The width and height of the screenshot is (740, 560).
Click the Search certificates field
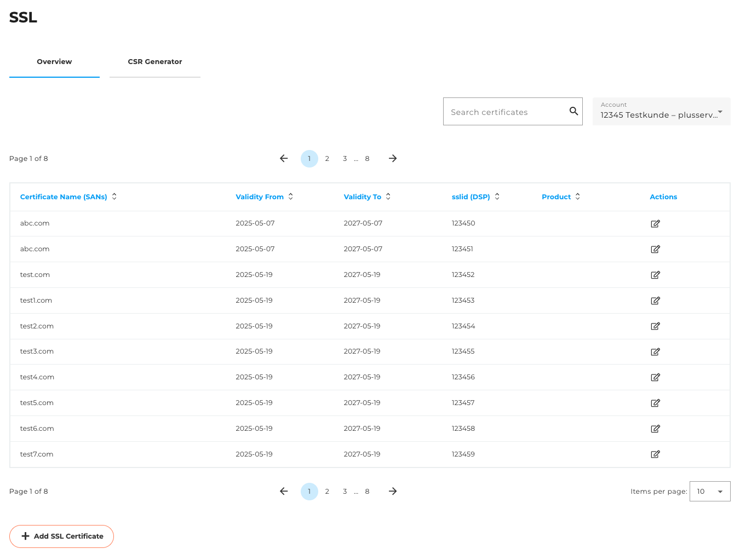pos(504,112)
